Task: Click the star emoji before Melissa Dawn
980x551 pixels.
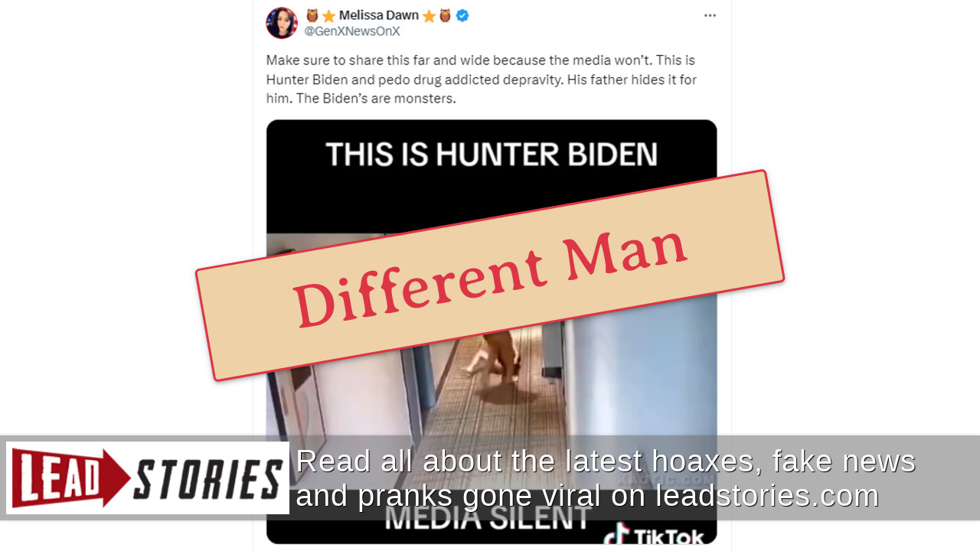Action: point(328,15)
